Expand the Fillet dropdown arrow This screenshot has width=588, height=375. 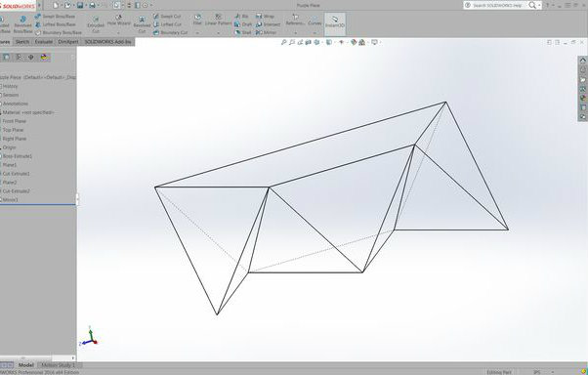click(x=197, y=32)
